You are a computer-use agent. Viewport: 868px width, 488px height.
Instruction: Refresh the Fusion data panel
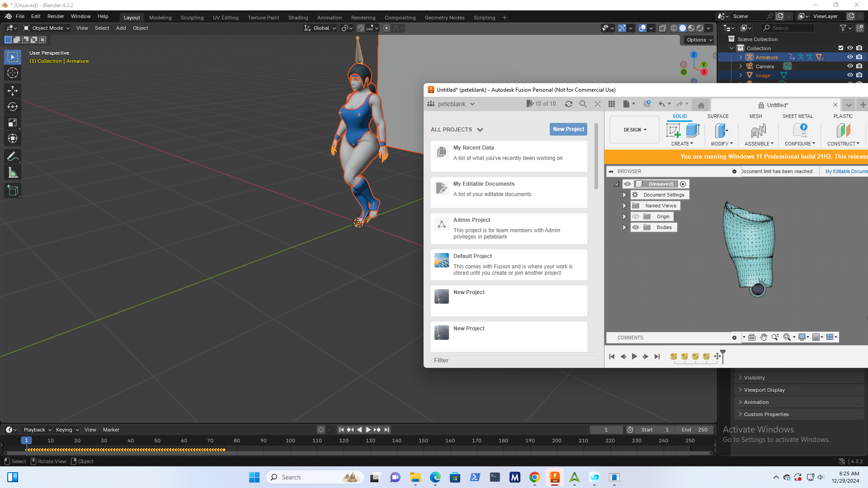[569, 104]
